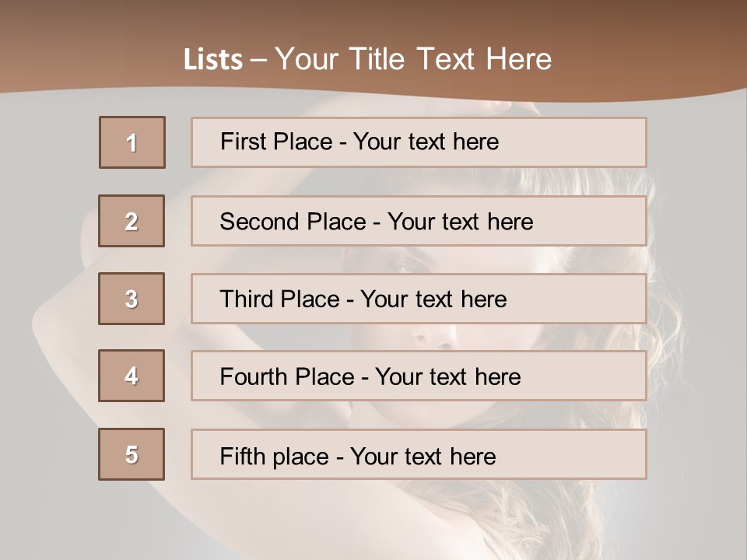Click the number 1 box
The width and height of the screenshot is (747, 560).
[x=132, y=142]
